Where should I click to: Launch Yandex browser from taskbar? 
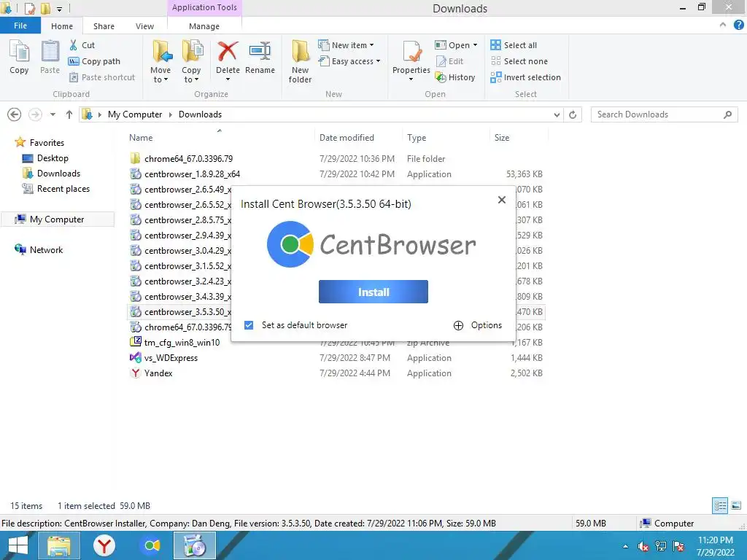coord(104,545)
